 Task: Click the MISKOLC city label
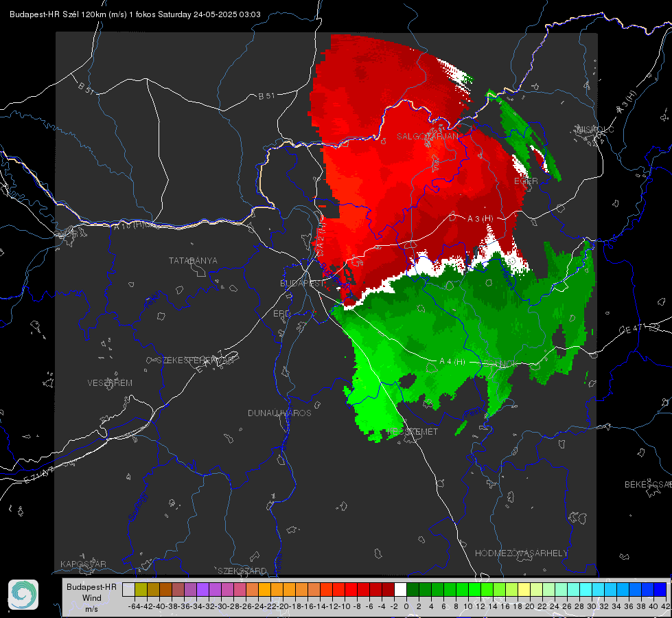pyautogui.click(x=595, y=129)
